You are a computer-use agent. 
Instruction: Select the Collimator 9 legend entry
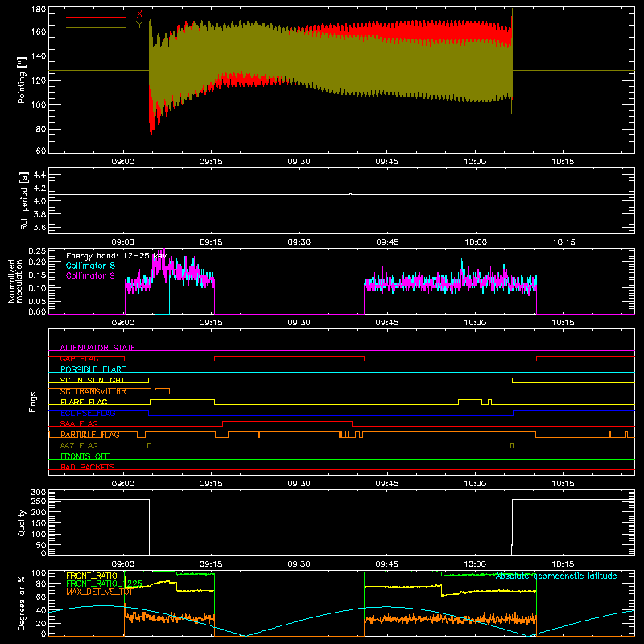pos(90,275)
